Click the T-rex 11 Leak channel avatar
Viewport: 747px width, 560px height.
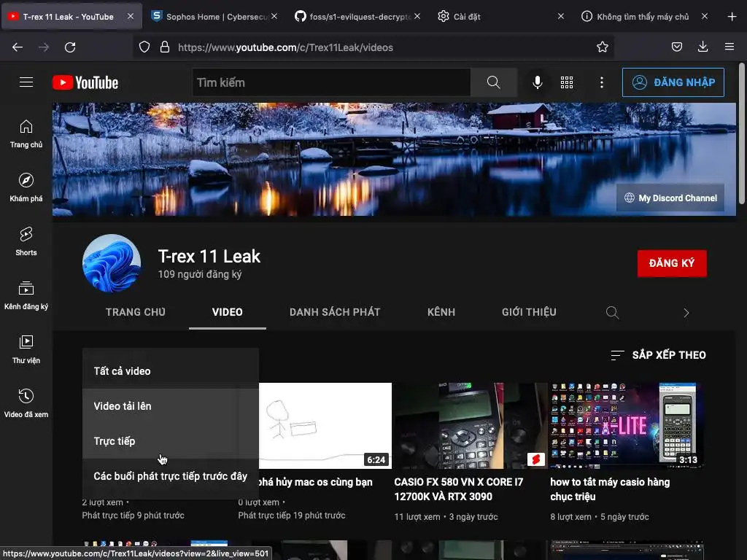point(112,262)
